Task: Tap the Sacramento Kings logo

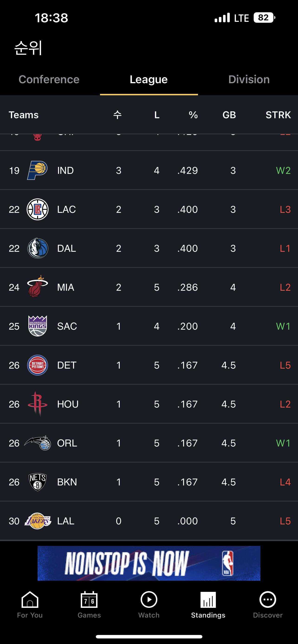Action: [38, 326]
